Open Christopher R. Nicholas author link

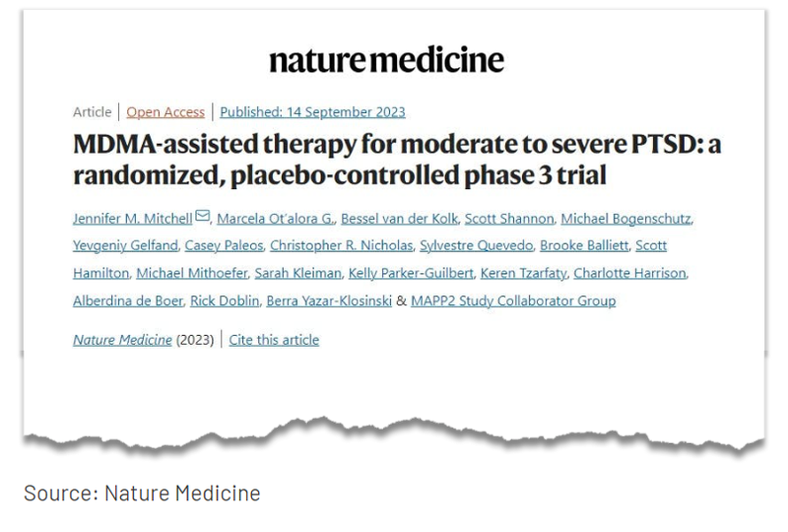(342, 246)
